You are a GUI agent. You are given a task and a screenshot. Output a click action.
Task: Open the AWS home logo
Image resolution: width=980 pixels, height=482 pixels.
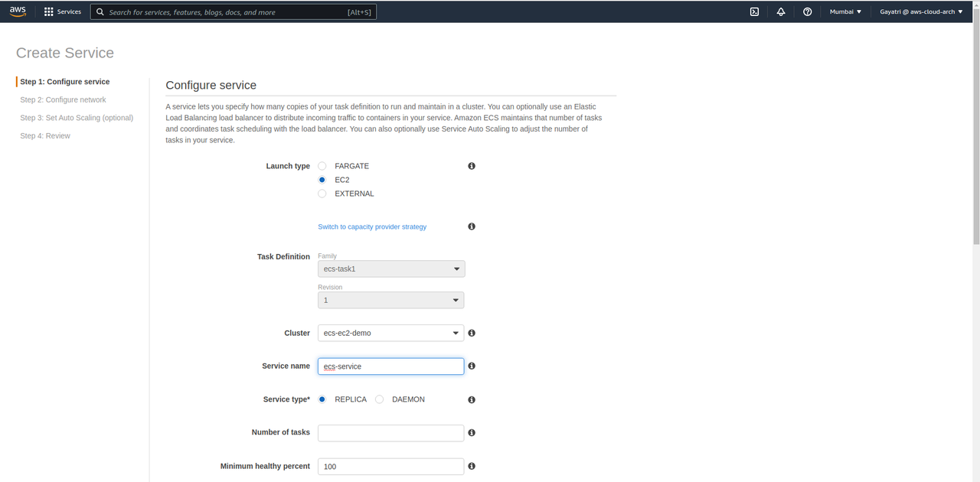pos(18,11)
